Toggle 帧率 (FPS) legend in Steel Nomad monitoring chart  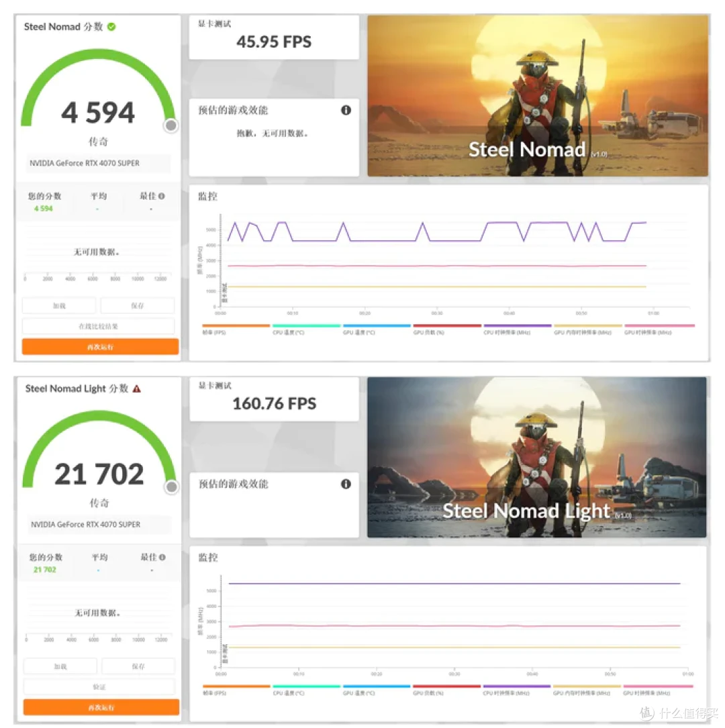click(236, 329)
